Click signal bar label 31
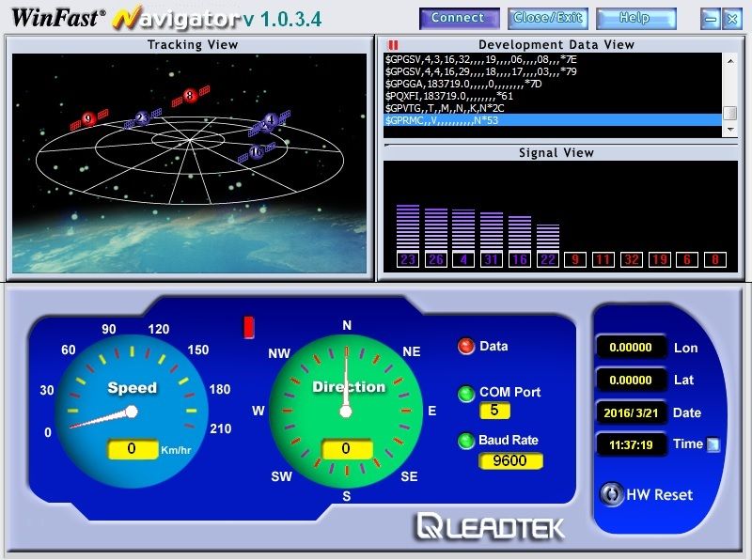This screenshot has width=752, height=560. [492, 259]
